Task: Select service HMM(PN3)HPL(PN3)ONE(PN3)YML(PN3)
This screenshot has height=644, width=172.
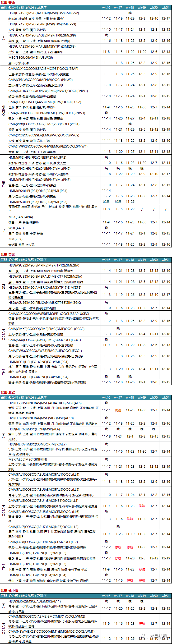Action: click(39, 180)
